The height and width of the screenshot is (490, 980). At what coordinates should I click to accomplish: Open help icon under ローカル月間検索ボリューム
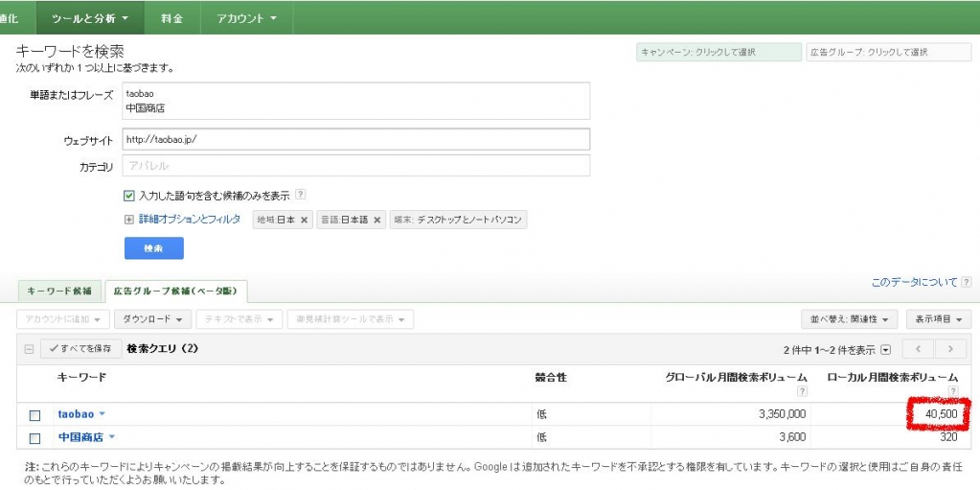tap(952, 391)
